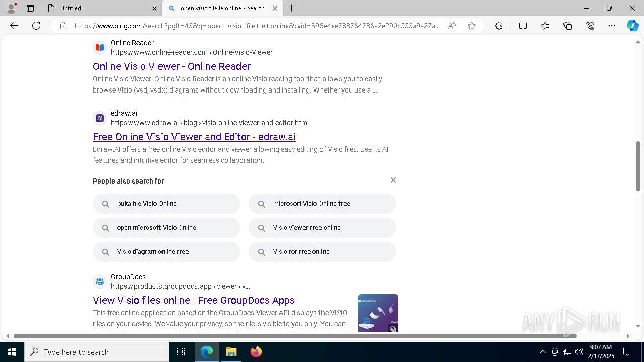
Task: Open 'Free Online Visio Viewer and Editor - edraw.ai'
Action: point(194,137)
